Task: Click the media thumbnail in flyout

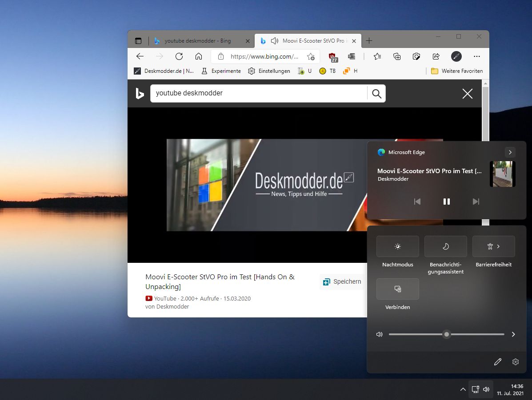Action: pyautogui.click(x=503, y=174)
